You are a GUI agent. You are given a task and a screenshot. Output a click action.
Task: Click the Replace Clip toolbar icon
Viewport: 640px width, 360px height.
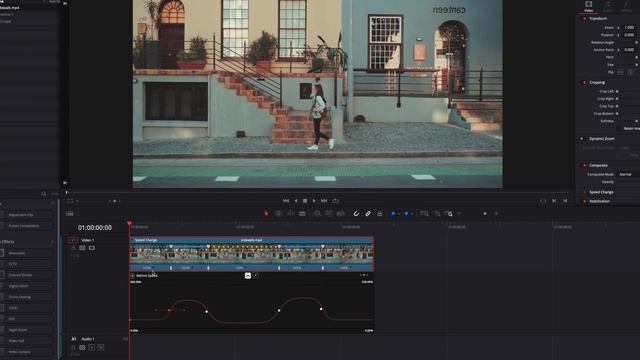340,213
